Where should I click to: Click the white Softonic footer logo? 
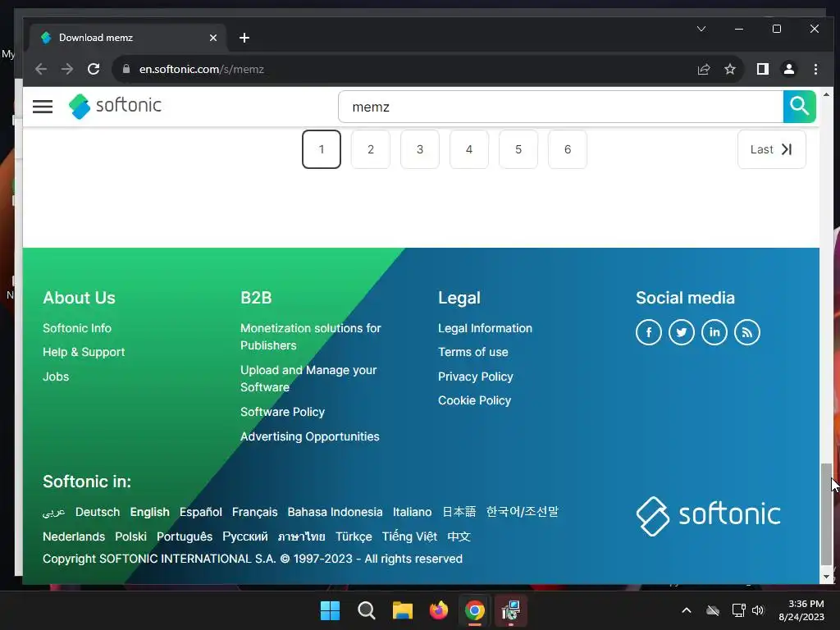pyautogui.click(x=708, y=515)
